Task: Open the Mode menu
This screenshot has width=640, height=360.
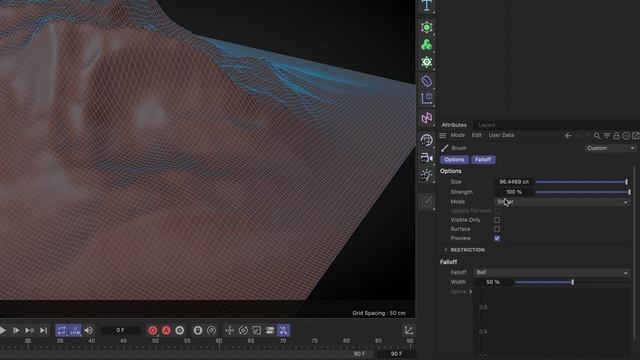Action: (x=458, y=135)
